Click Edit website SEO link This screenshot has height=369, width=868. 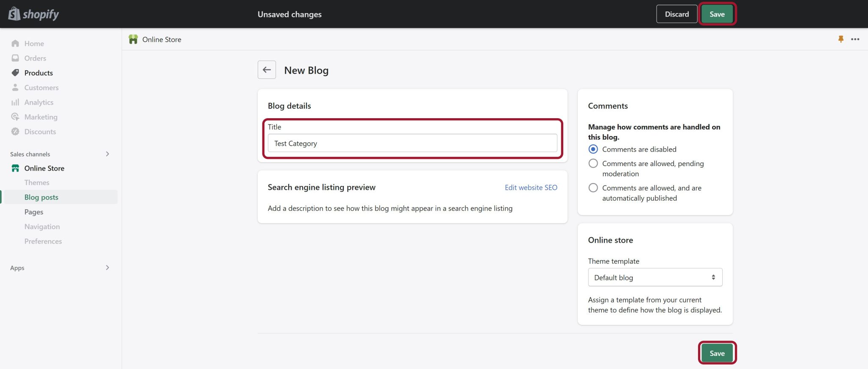pos(531,187)
